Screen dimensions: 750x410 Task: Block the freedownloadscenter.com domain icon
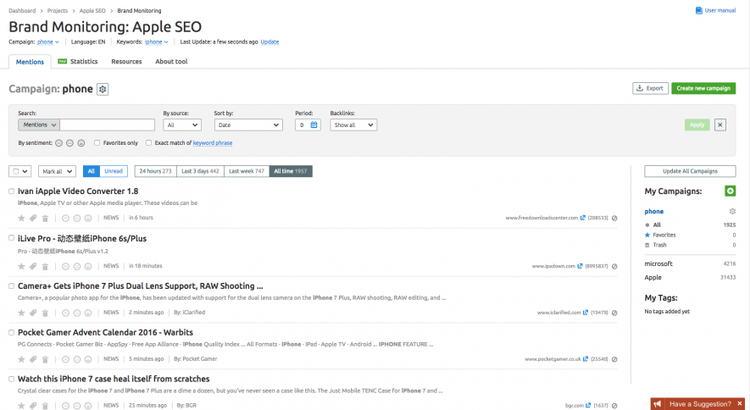[x=615, y=218]
